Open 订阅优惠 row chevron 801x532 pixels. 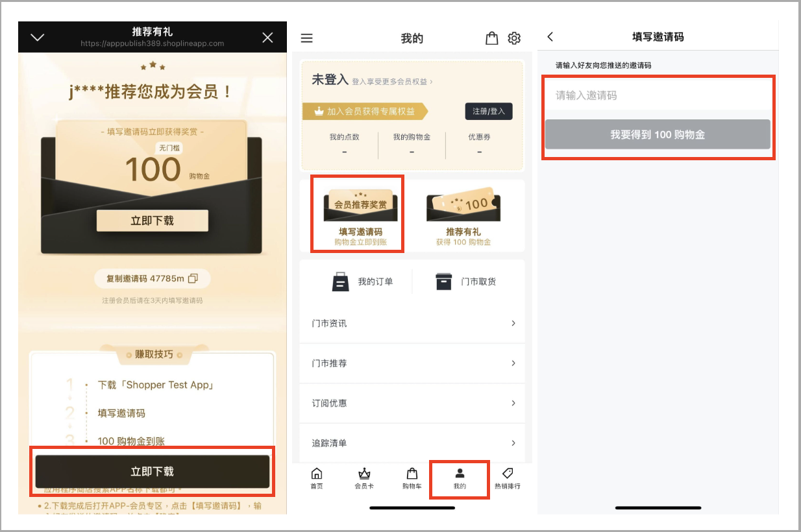click(513, 403)
